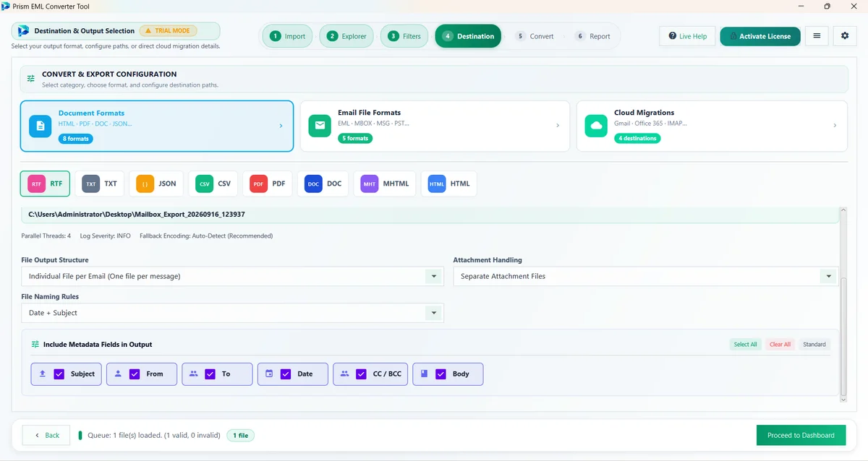The image size is (868, 461).
Task: Click the Cloud Migrations cloud icon
Action: coord(596,126)
